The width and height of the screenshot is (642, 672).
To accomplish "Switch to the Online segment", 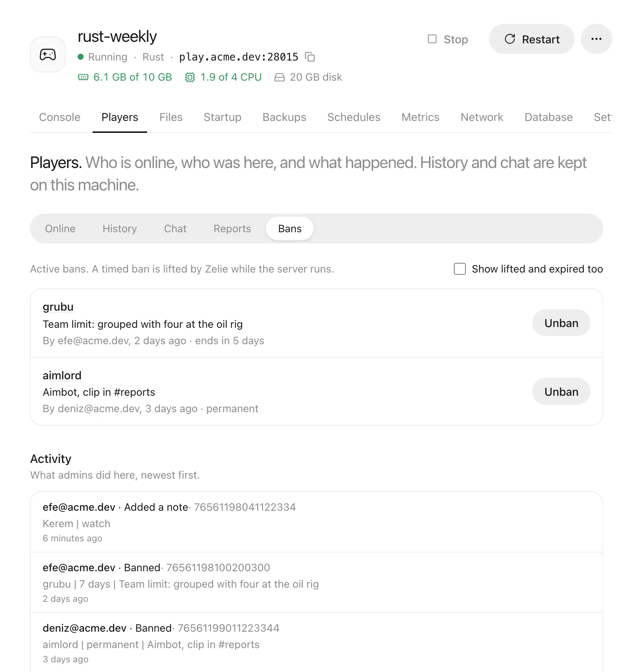I will click(60, 228).
